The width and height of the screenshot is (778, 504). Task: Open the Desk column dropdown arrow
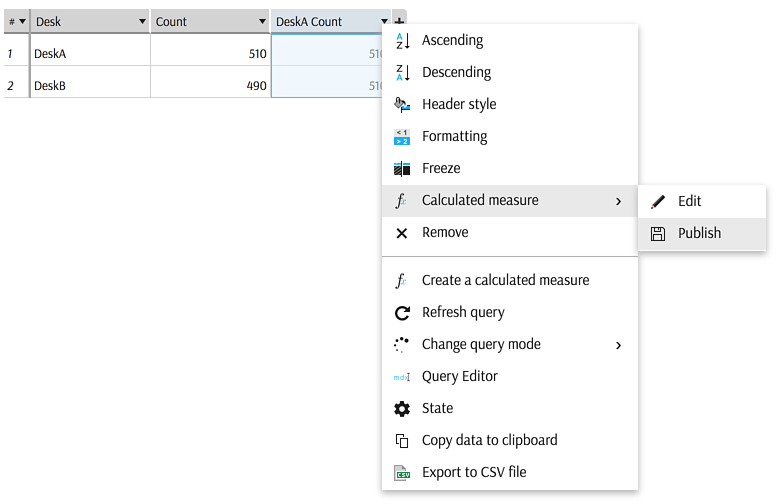(142, 21)
